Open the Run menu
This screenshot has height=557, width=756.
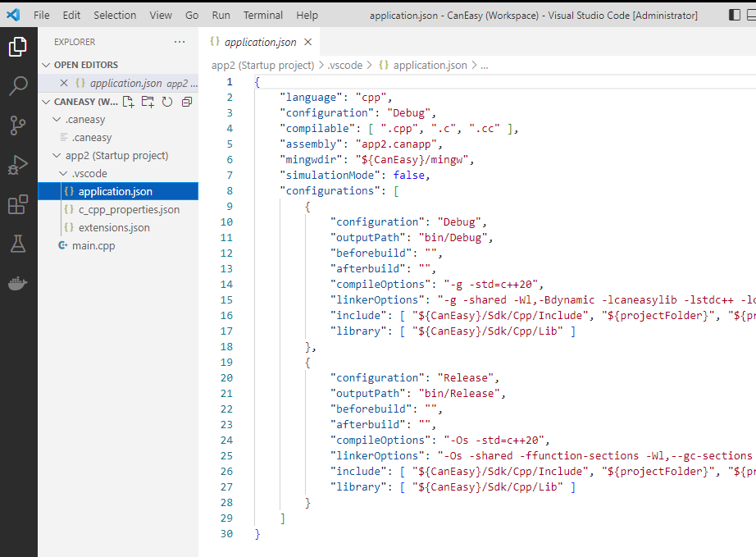[x=221, y=15]
